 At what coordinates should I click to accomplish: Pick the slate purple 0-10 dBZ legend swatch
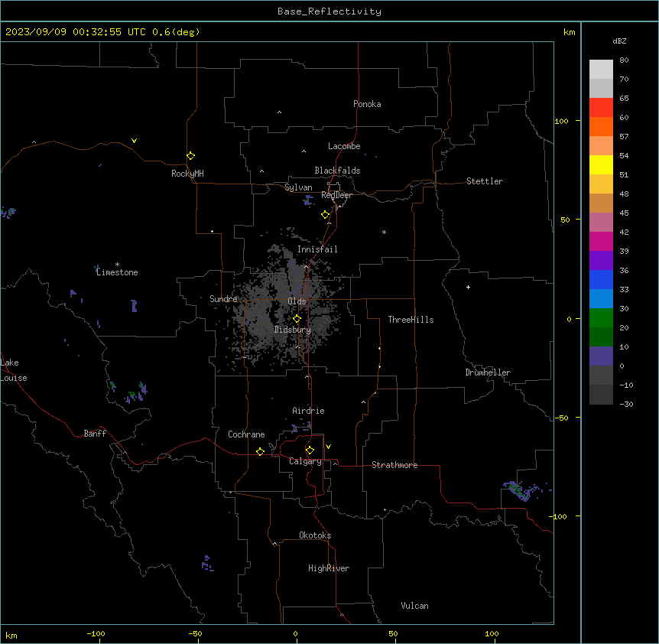(601, 356)
